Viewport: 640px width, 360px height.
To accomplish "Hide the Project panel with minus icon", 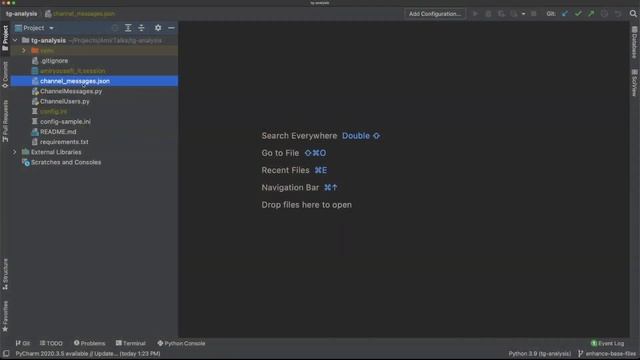I will coord(171,28).
